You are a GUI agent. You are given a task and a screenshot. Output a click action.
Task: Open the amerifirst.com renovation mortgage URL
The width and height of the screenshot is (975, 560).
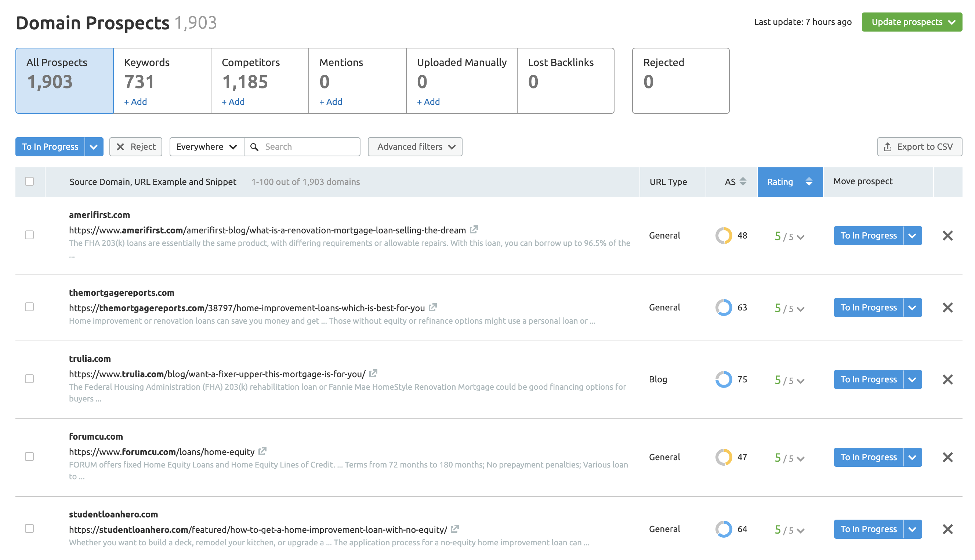[267, 230]
